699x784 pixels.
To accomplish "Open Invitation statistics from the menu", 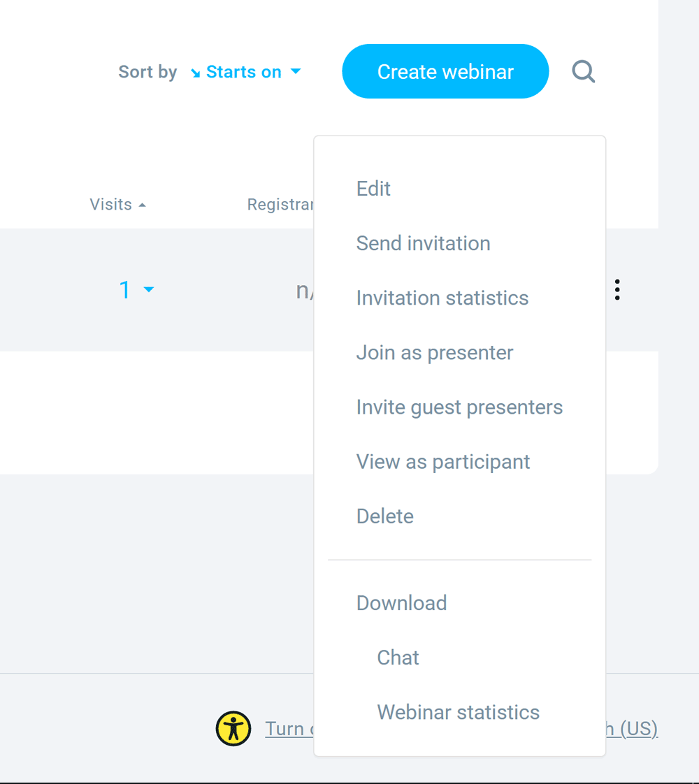I will (442, 298).
